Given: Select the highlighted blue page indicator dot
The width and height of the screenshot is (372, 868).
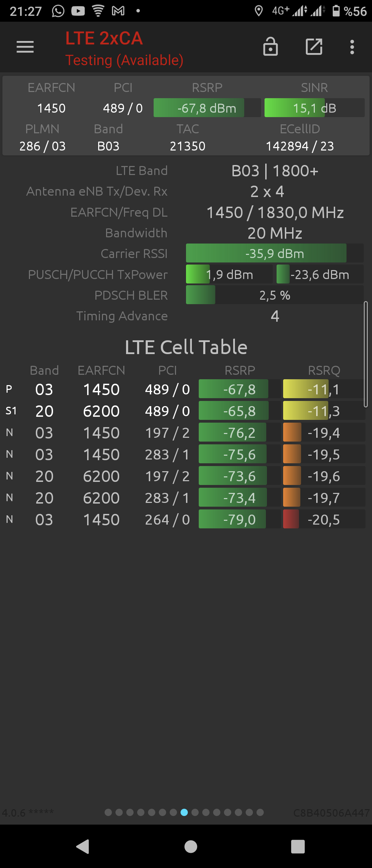Looking at the screenshot, I should pos(184,813).
